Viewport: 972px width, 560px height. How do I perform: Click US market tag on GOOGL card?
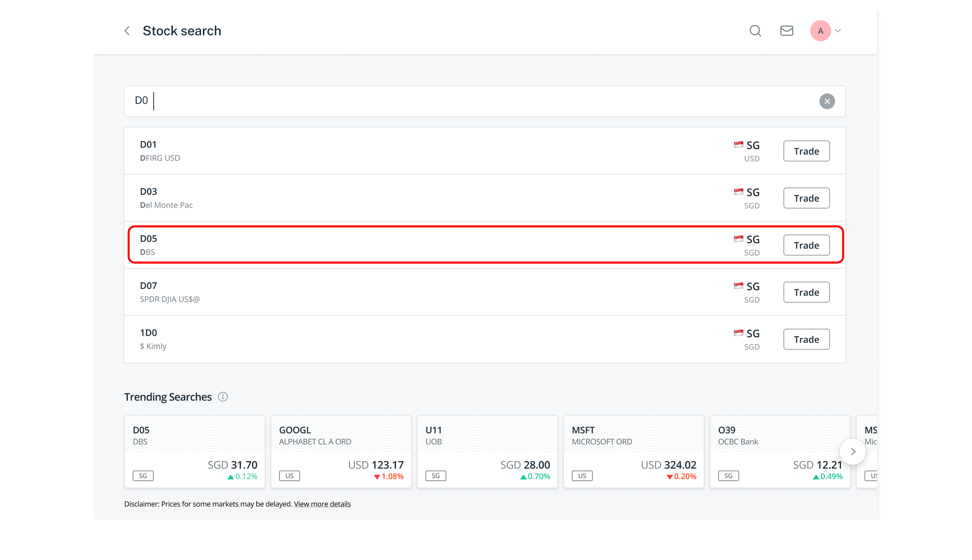(x=289, y=476)
